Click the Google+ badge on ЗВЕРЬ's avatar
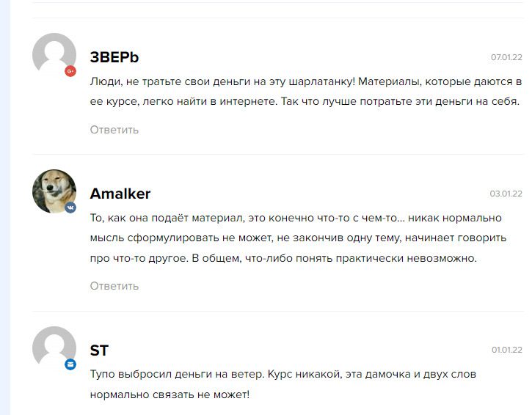The image size is (532, 415). (x=70, y=71)
